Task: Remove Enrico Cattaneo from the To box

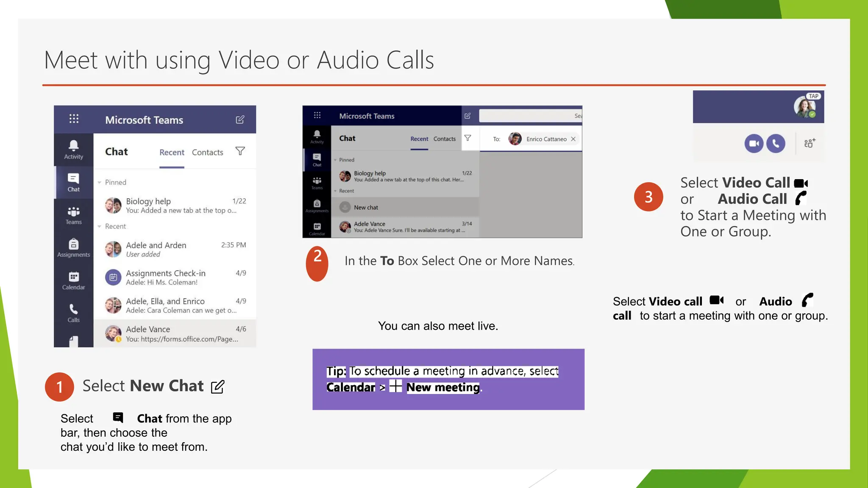Action: click(x=573, y=139)
